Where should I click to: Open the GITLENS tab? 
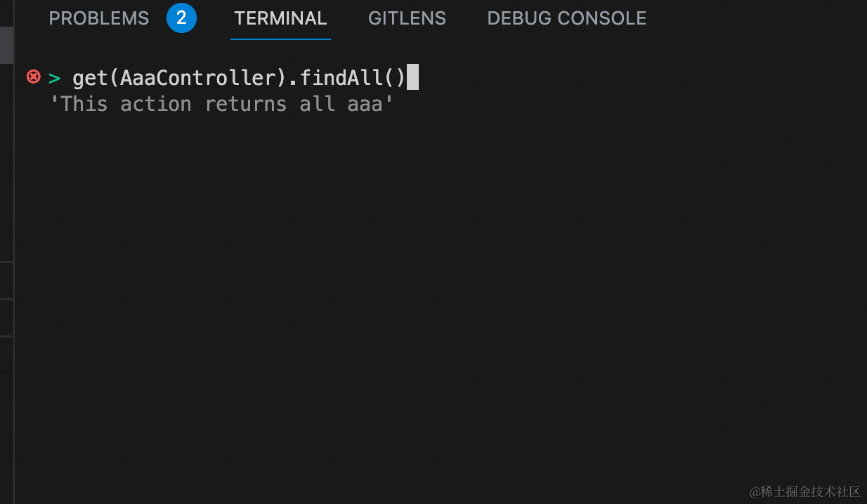(407, 18)
